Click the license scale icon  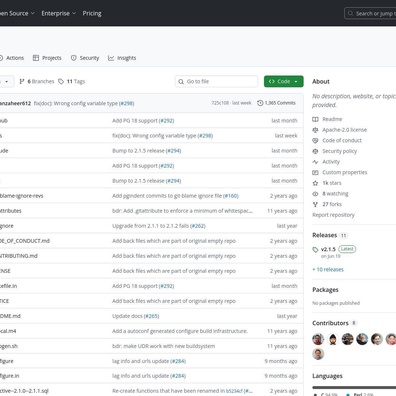pos(315,130)
